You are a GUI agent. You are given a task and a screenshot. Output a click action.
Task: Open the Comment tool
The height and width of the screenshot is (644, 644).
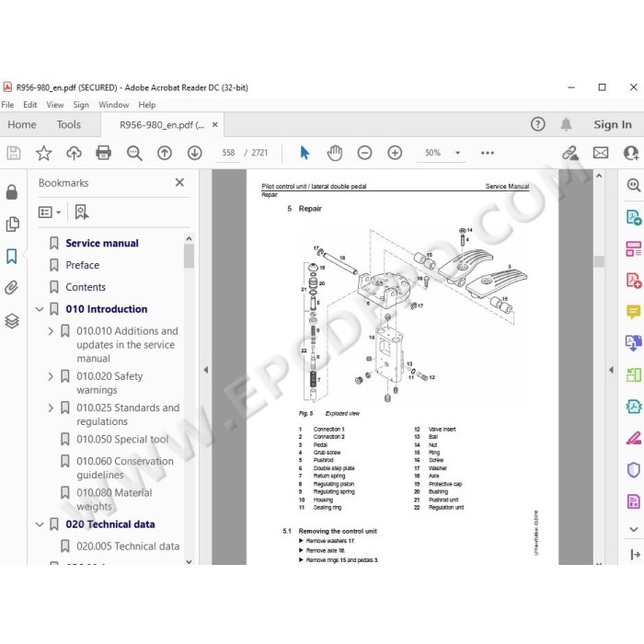coord(633,312)
